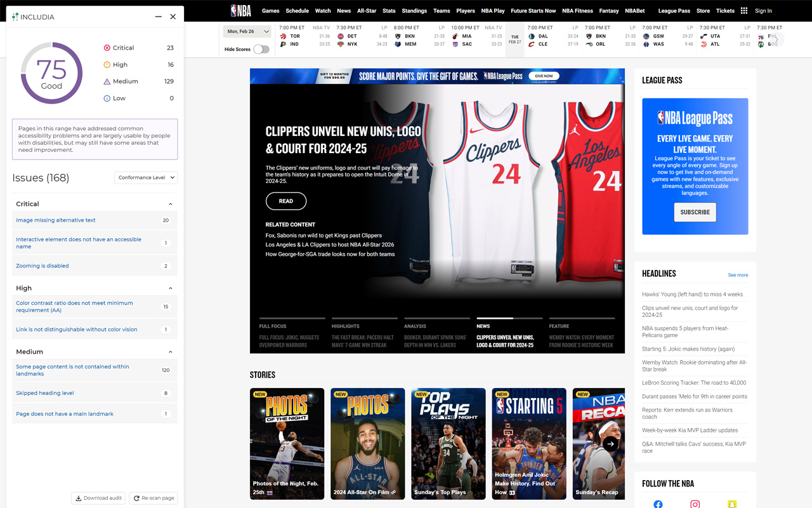Open Page does not have main landmark issue
The image size is (812, 508).
coord(65,414)
